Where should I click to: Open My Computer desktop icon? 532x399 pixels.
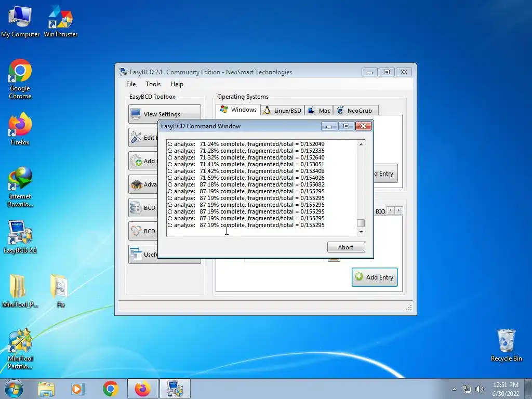[x=20, y=21]
